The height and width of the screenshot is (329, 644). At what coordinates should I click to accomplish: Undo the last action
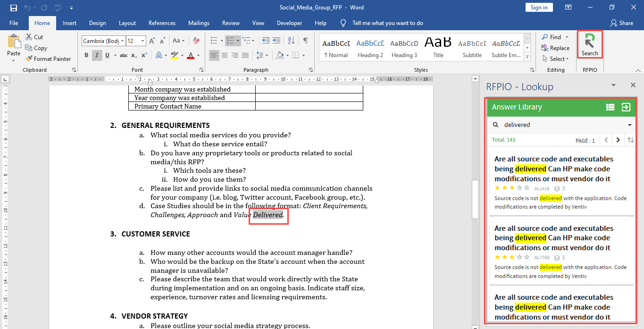(x=27, y=8)
